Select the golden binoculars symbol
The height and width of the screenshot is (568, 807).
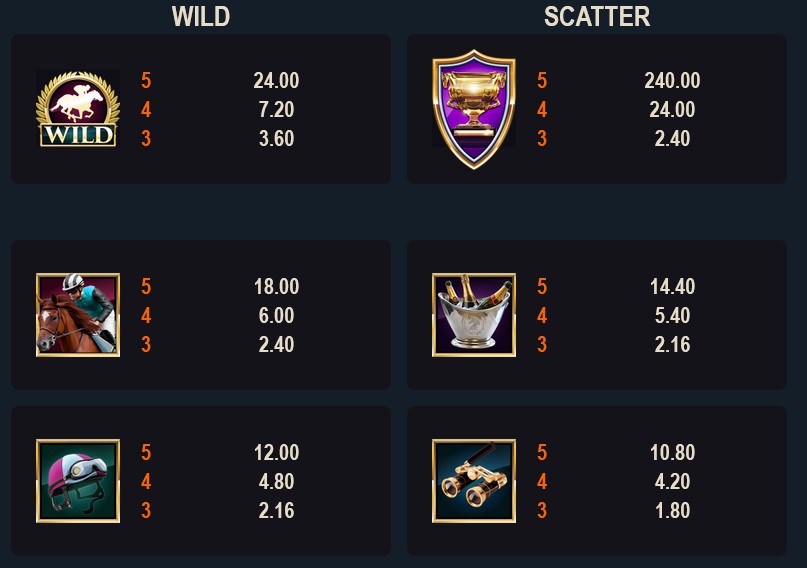(474, 481)
